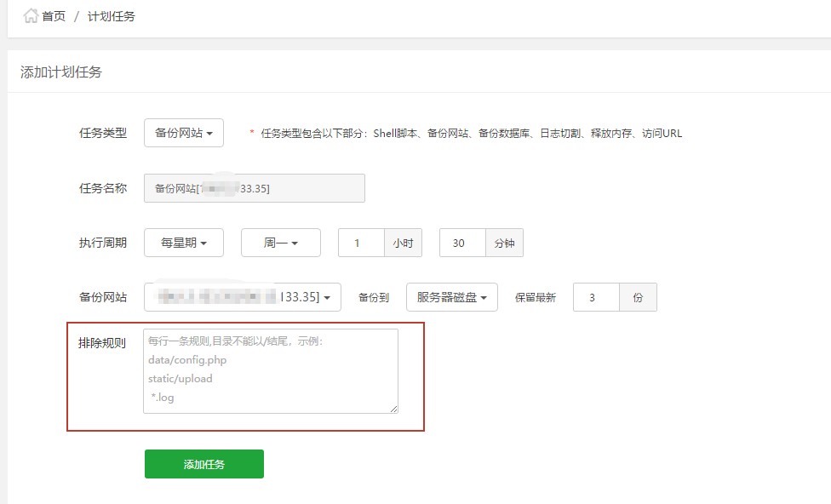The width and height of the screenshot is (831, 504).
Task: Open the 每星期 cycle dropdown
Action: pos(184,243)
